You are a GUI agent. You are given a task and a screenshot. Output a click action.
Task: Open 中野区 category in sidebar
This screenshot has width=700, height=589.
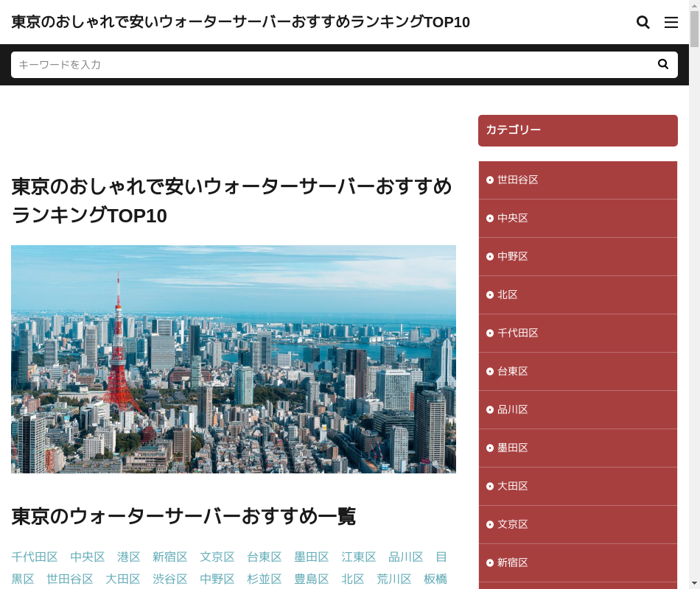(x=578, y=256)
